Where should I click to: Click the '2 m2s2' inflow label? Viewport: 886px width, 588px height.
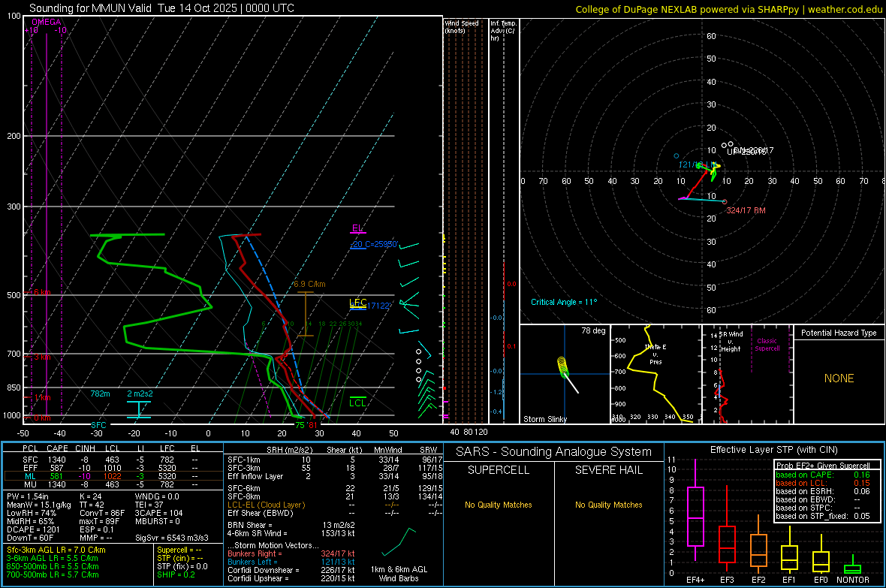coord(140,394)
